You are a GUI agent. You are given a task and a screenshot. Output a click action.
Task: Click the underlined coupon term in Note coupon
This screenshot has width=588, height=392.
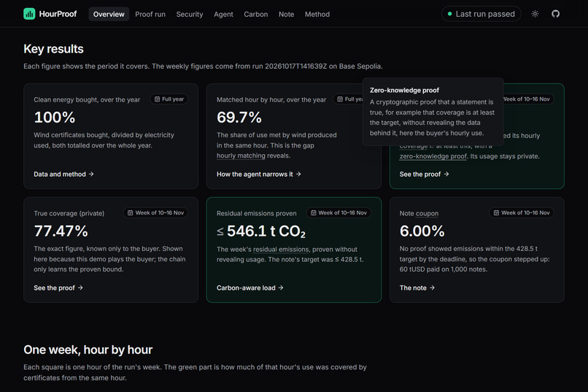pyautogui.click(x=427, y=213)
